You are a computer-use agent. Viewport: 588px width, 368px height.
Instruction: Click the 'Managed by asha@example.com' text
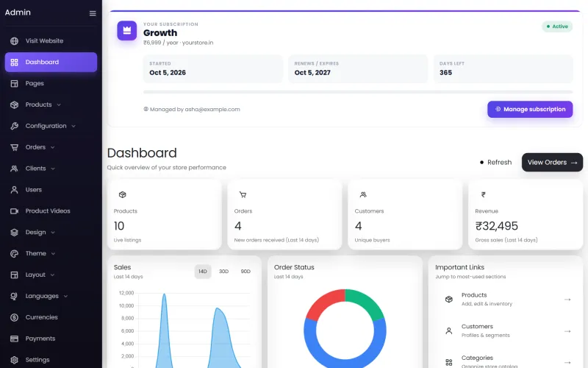point(195,109)
